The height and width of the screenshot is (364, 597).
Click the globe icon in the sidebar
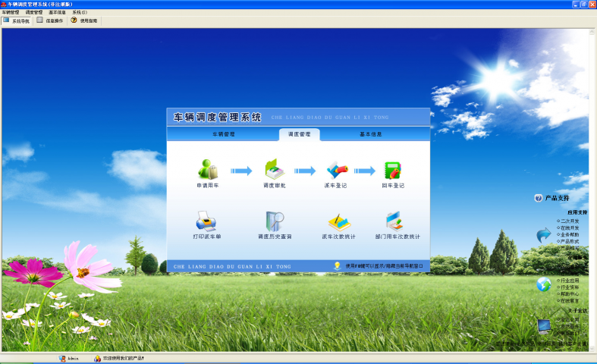543,284
